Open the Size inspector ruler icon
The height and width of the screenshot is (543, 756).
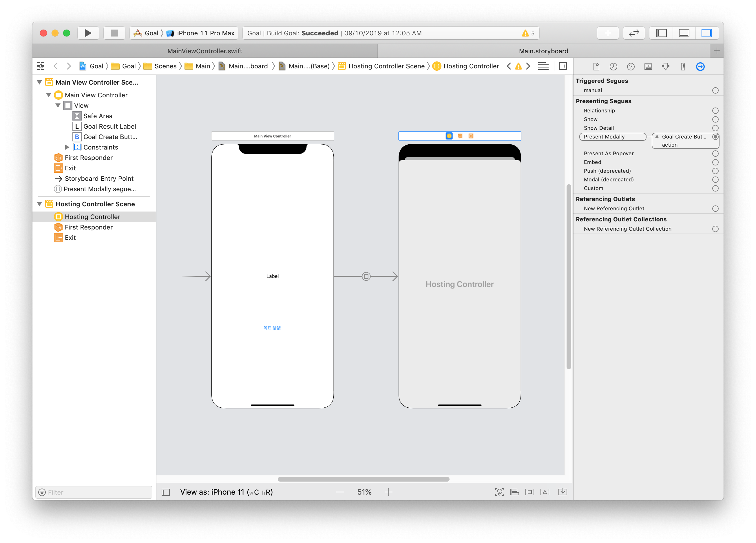coord(683,67)
